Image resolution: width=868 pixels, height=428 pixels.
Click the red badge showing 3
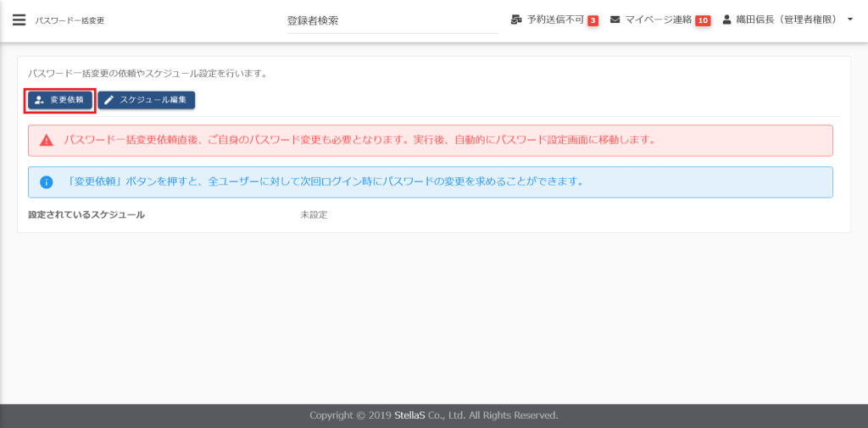pos(593,20)
